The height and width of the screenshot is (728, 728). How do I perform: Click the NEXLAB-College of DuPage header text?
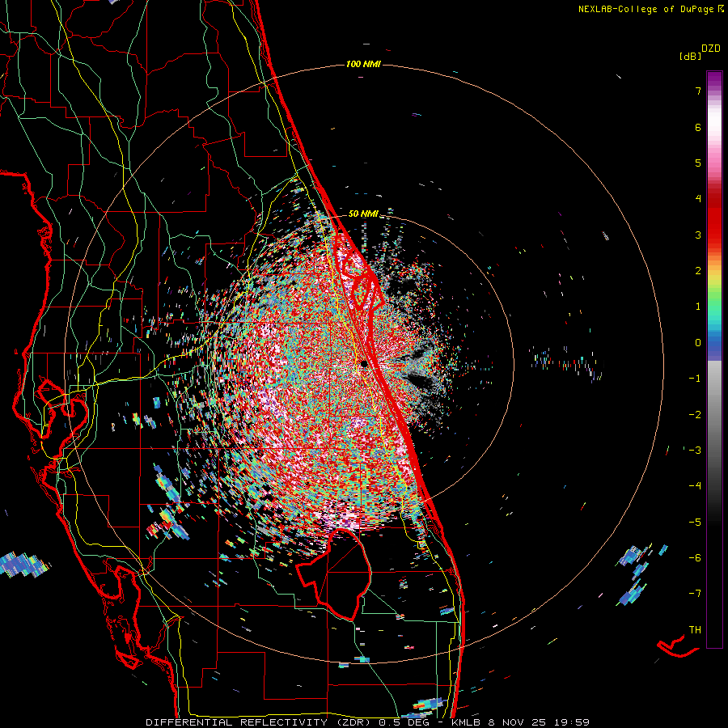tap(650, 9)
